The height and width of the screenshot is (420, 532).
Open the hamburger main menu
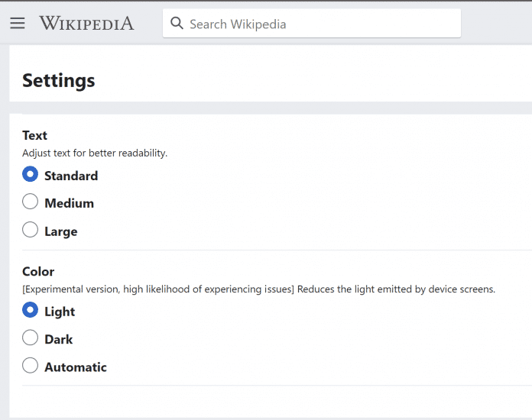(x=18, y=23)
